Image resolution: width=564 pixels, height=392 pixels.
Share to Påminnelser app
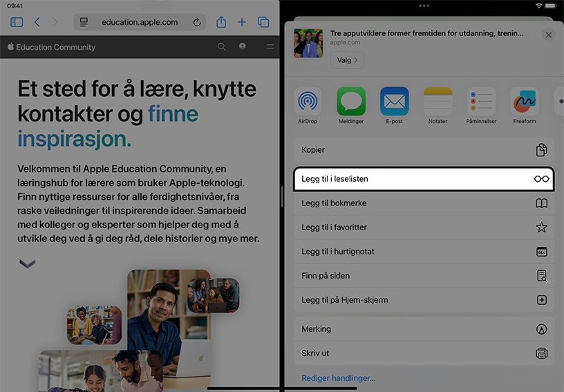coord(481,106)
